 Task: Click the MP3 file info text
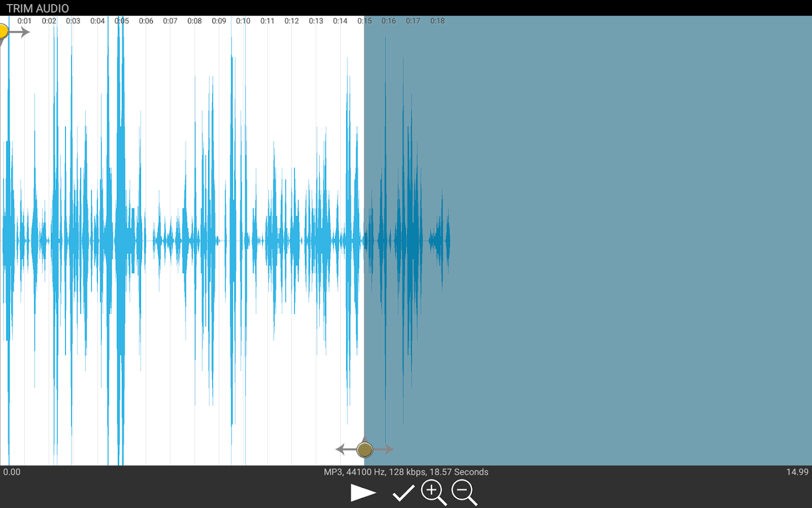[x=406, y=472]
